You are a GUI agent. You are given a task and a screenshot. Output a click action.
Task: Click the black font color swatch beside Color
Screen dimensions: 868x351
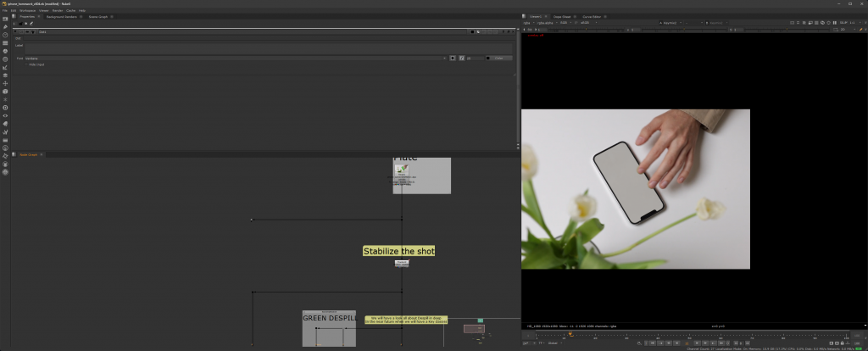click(487, 58)
